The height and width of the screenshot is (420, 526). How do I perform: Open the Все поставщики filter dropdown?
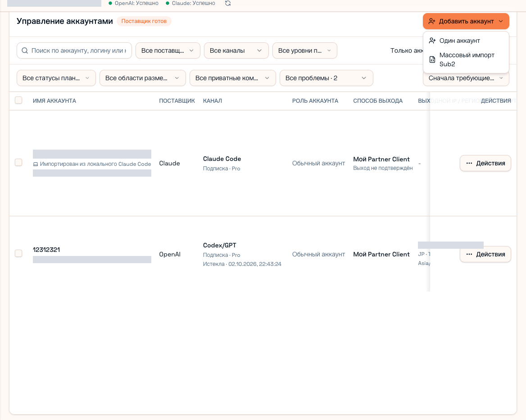pos(168,50)
